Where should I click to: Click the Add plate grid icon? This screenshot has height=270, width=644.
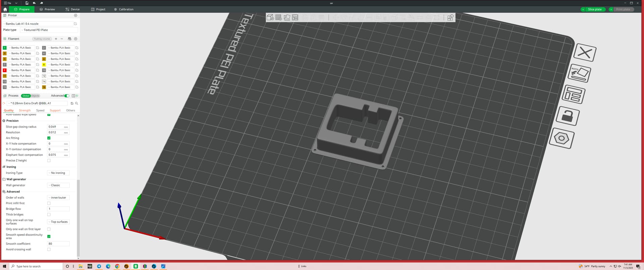coord(278,17)
